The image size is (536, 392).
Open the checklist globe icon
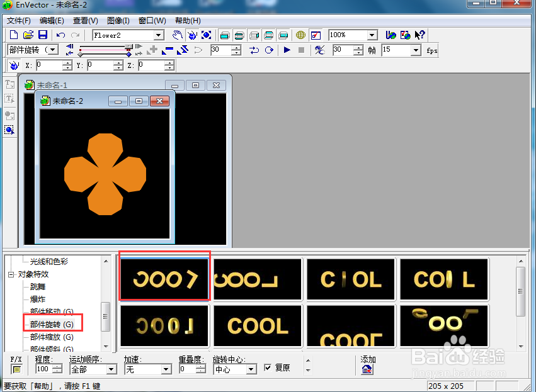click(x=406, y=35)
